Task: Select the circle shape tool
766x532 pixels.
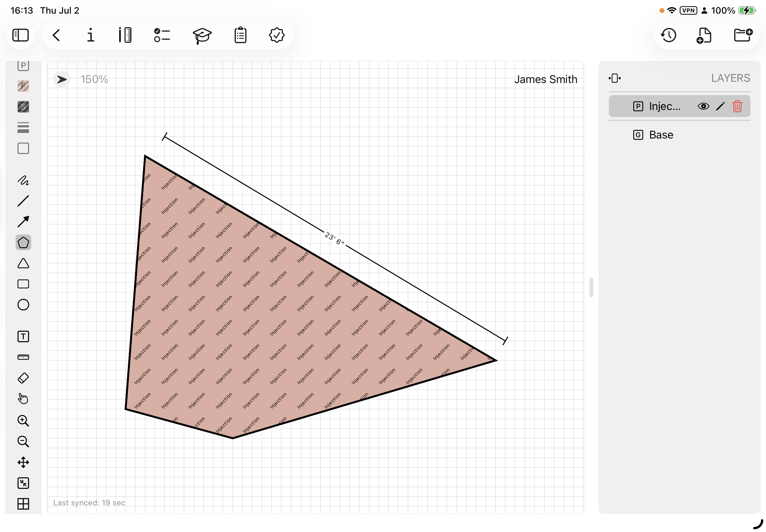Action: (x=23, y=305)
